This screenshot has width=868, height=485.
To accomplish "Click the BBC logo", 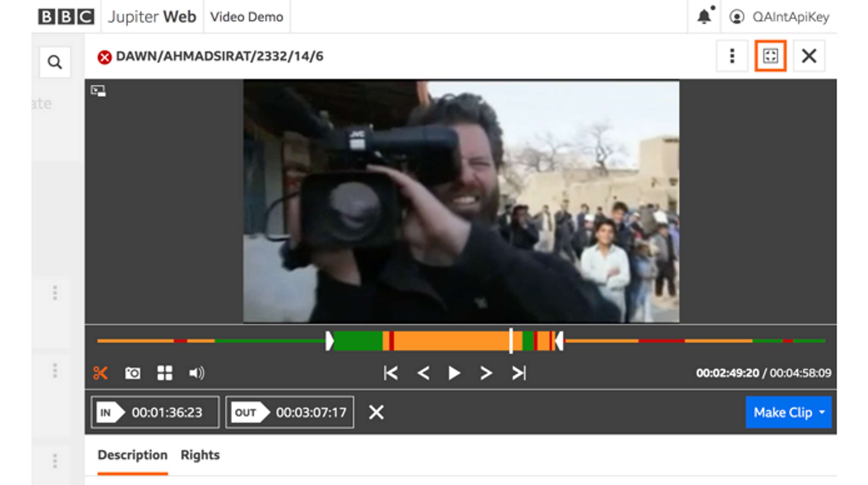I will pyautogui.click(x=66, y=17).
